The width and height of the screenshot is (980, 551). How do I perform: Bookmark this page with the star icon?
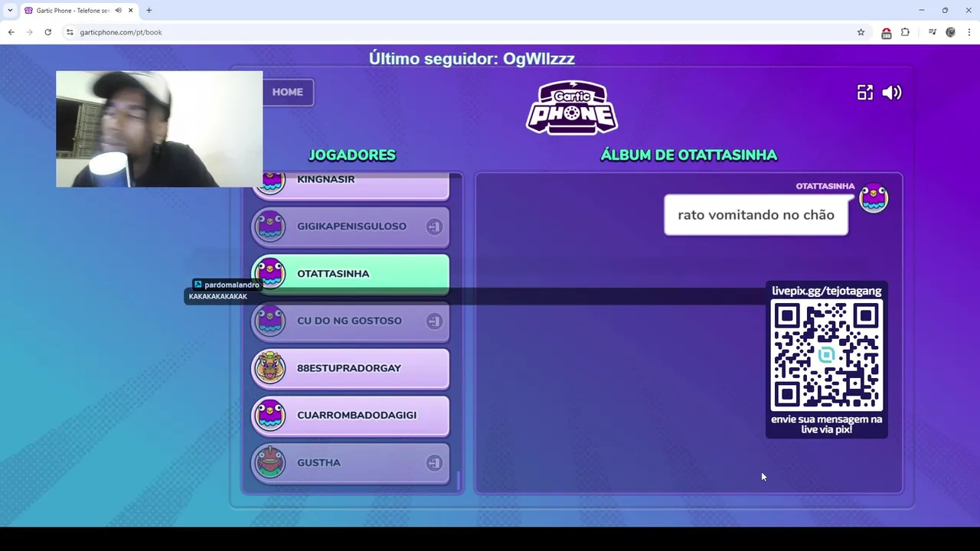point(861,32)
